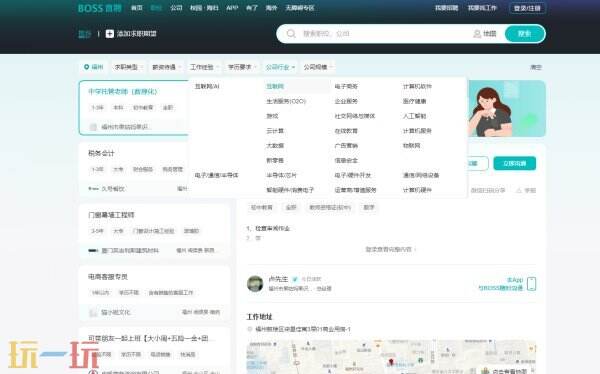The width and height of the screenshot is (600, 374).
Task: Click the plus icon for 添加求职期望
Action: point(109,34)
